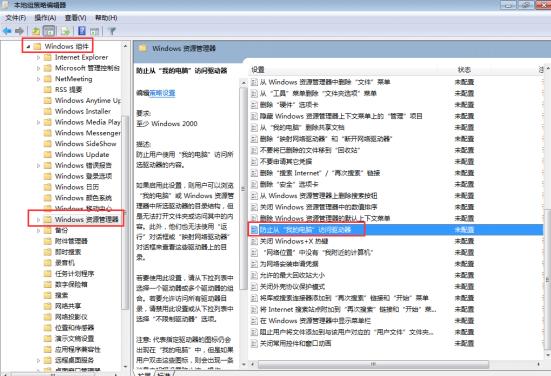Image resolution: width=551 pixels, height=376 pixels.
Task: Click the Windows Installer folder icon
Action: click(x=48, y=111)
